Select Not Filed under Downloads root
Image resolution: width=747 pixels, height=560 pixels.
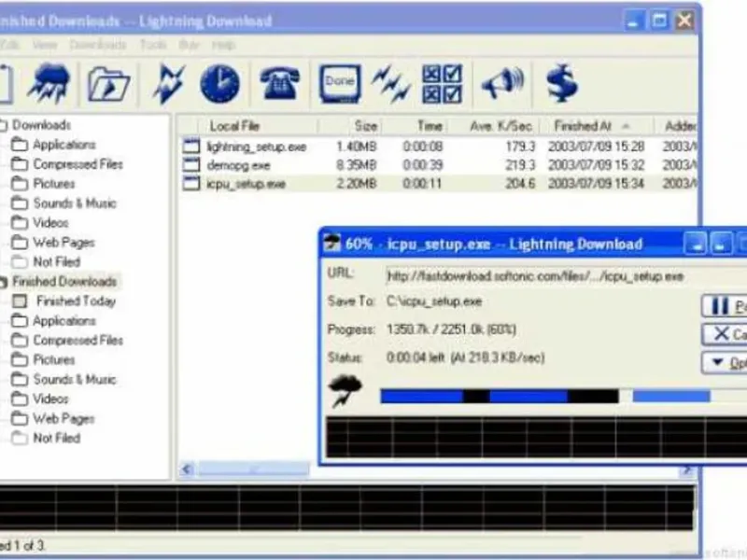(56, 261)
